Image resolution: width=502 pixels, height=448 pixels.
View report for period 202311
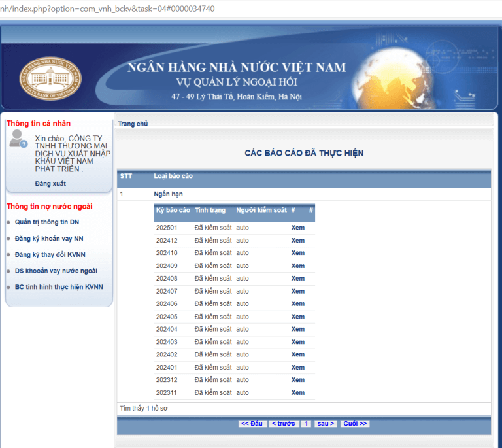[297, 393]
